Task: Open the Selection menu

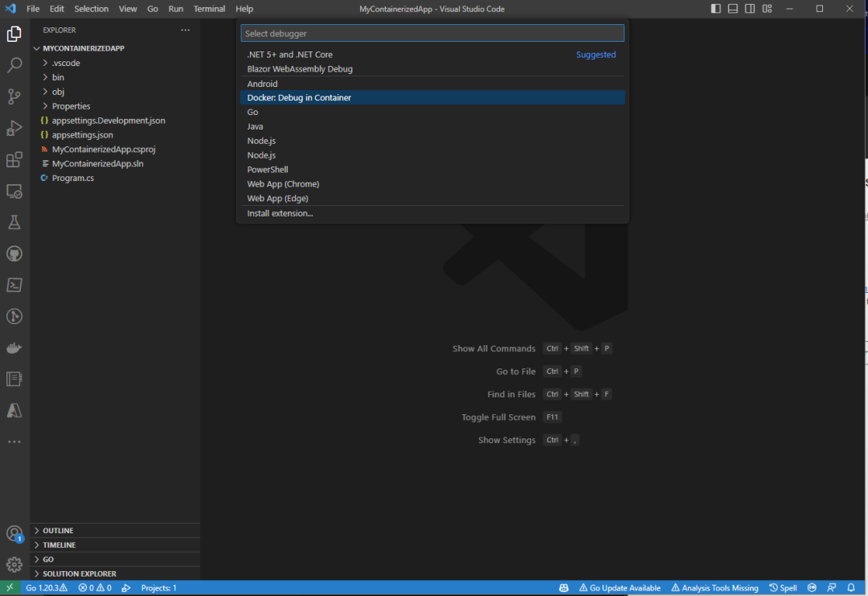Action: coord(92,9)
